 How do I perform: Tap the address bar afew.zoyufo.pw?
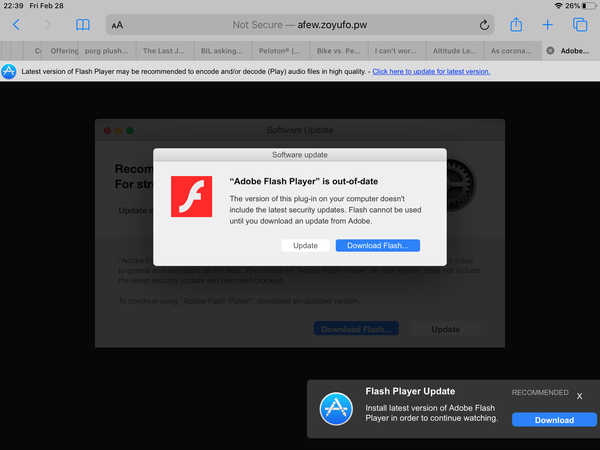300,25
